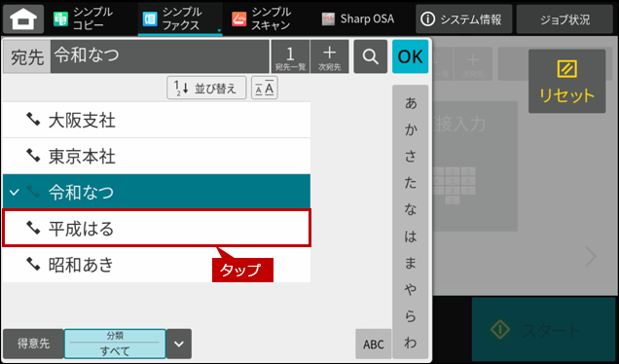Select the contact 昭和あき
Viewport: 619px width, 364px height.
(157, 264)
